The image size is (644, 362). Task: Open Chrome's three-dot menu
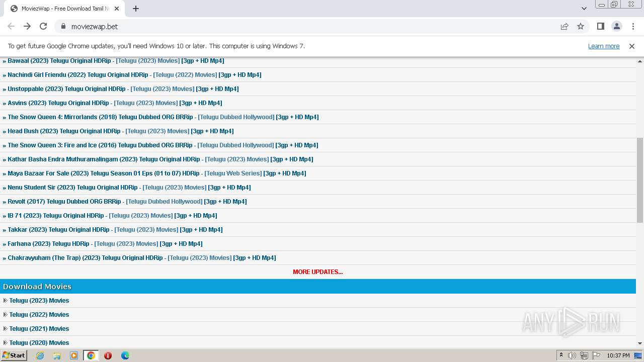coord(633,26)
